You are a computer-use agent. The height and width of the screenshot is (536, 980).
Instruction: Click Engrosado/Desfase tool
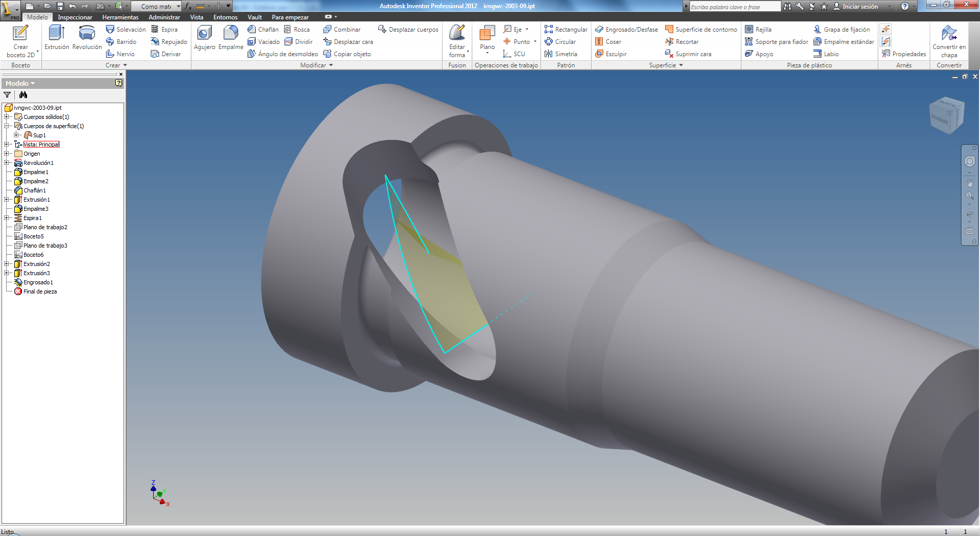click(626, 29)
